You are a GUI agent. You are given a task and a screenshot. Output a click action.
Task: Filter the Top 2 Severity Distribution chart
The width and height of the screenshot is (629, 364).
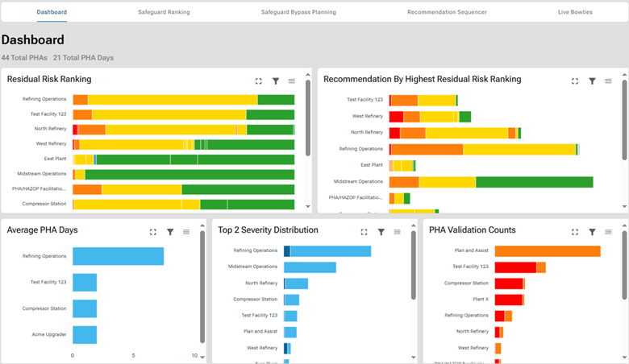point(381,232)
